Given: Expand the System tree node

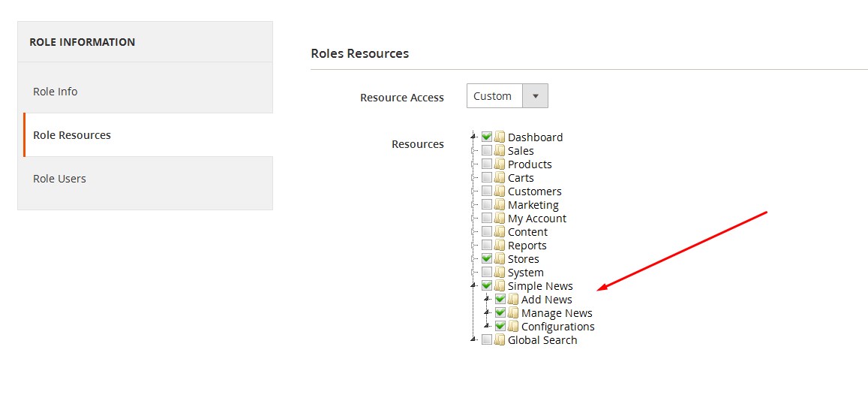Looking at the screenshot, I should [473, 273].
